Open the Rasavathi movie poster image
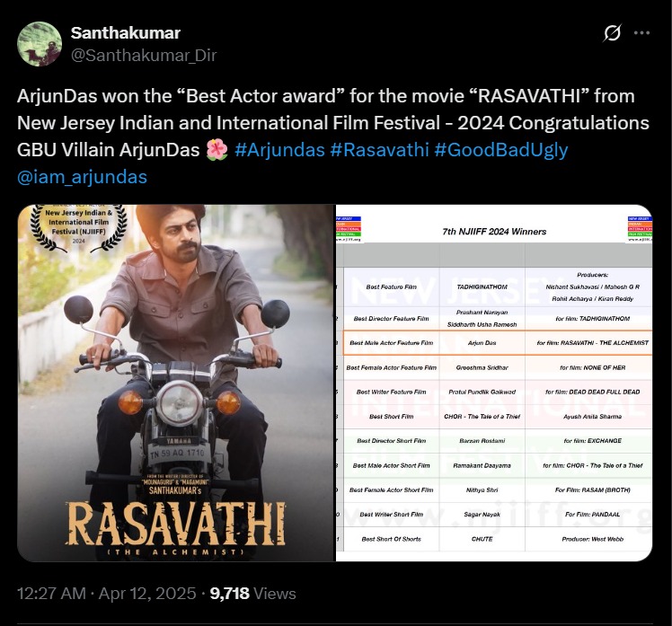 [x=176, y=384]
